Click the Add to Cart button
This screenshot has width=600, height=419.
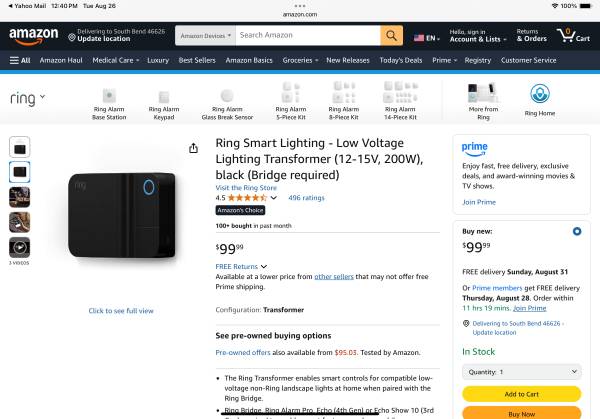(x=520, y=394)
